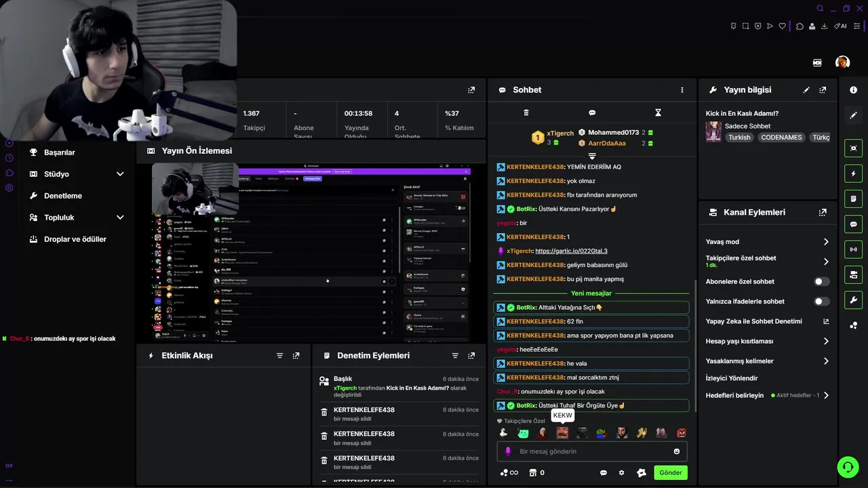This screenshot has width=868, height=488.
Task: Edit stream info with the Yayın bilgisi pencil
Action: tap(806, 89)
